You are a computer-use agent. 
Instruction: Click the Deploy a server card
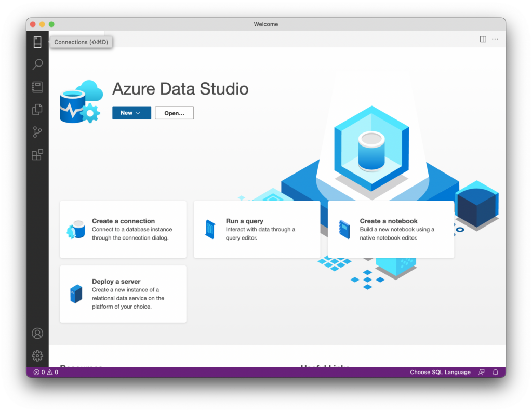(x=123, y=294)
